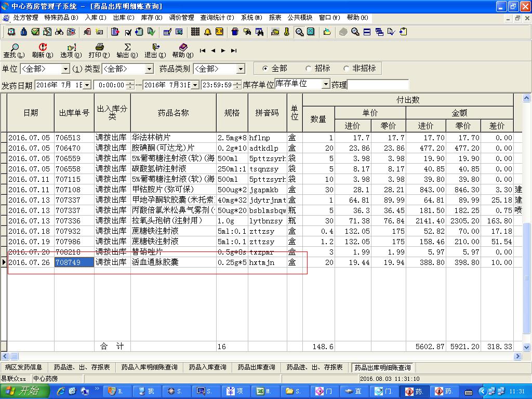Click the vertical scrollbar down arrow
Screen dimensions: 532x399
tap(526, 347)
